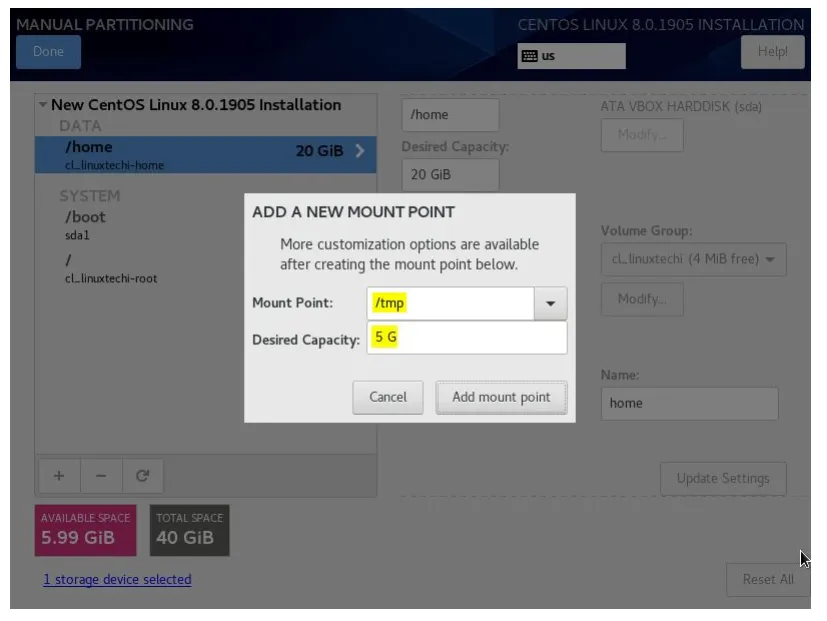827x621 pixels.
Task: Collapse New CentOS Linux 8.0.1905 Installation tree
Action: pyautogui.click(x=43, y=104)
